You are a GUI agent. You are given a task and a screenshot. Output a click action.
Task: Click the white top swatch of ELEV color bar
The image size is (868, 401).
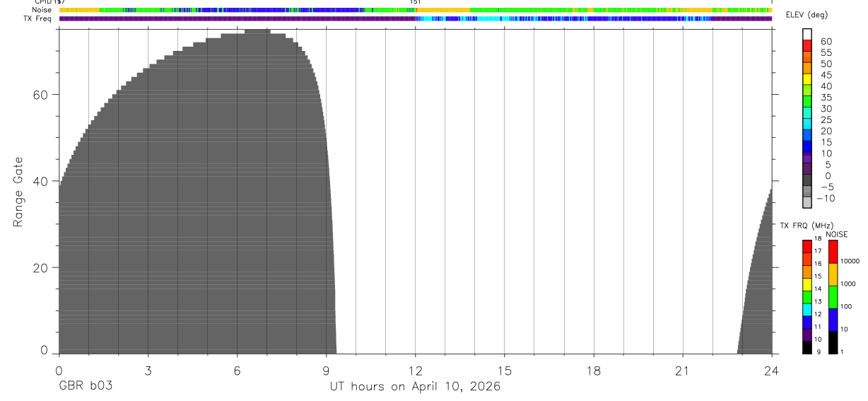(807, 34)
